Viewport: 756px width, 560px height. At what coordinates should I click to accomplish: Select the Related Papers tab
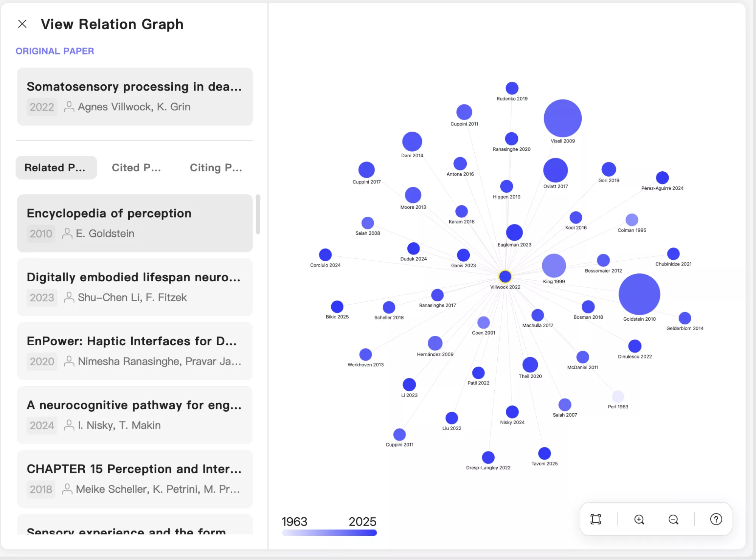point(56,168)
